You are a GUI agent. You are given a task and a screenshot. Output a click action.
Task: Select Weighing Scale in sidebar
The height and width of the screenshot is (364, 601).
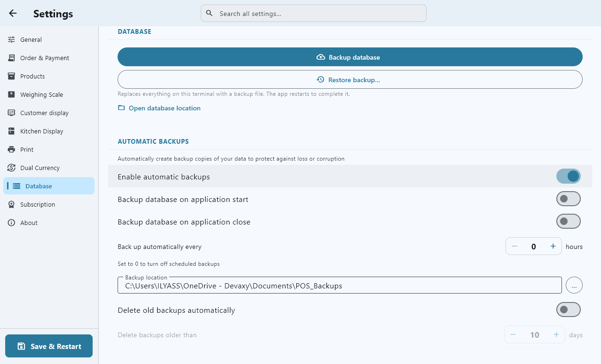[49, 94]
